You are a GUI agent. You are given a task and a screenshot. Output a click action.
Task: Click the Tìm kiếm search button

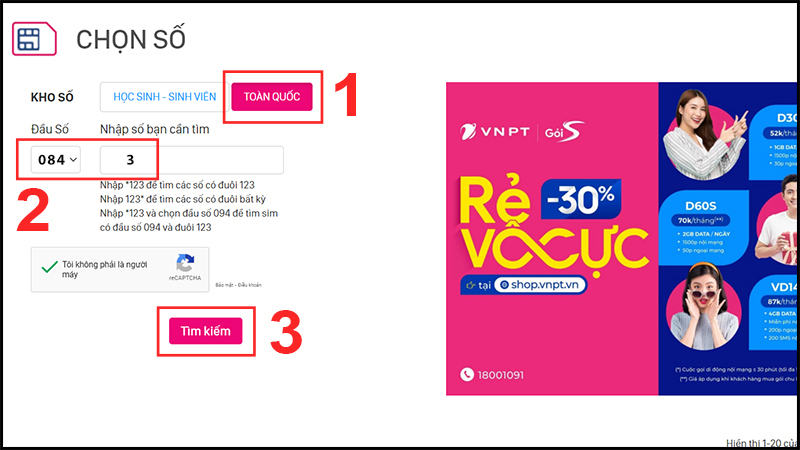tap(206, 331)
